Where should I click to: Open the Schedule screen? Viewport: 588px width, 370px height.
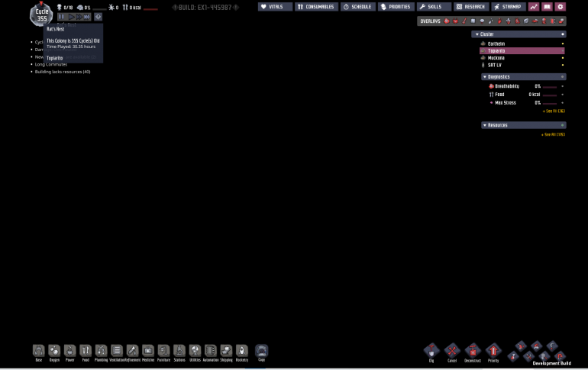[x=357, y=7]
